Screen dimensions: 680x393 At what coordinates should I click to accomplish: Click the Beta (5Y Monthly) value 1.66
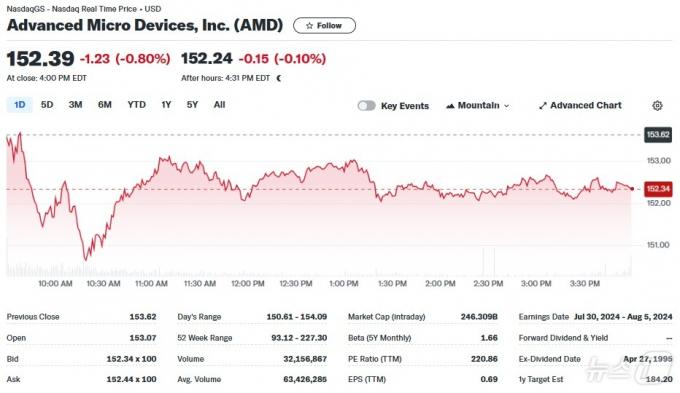tap(489, 338)
